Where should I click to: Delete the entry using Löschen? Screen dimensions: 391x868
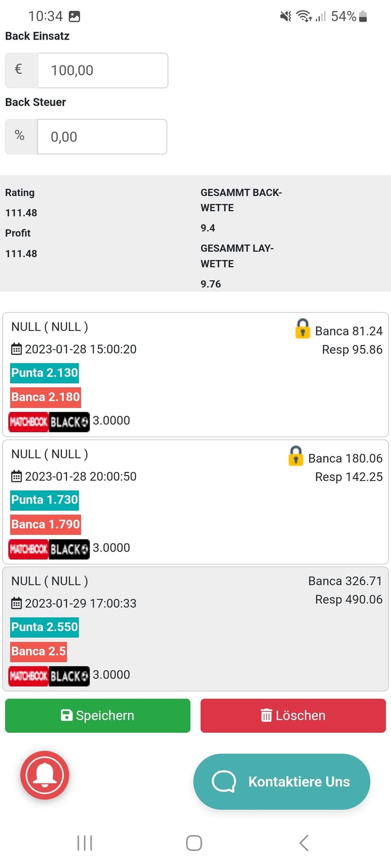coord(293,715)
